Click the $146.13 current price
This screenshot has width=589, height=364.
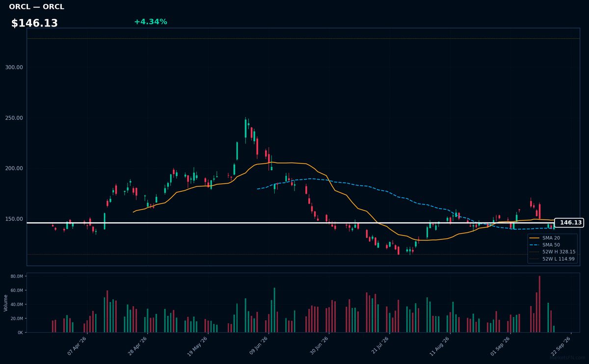[34, 23]
